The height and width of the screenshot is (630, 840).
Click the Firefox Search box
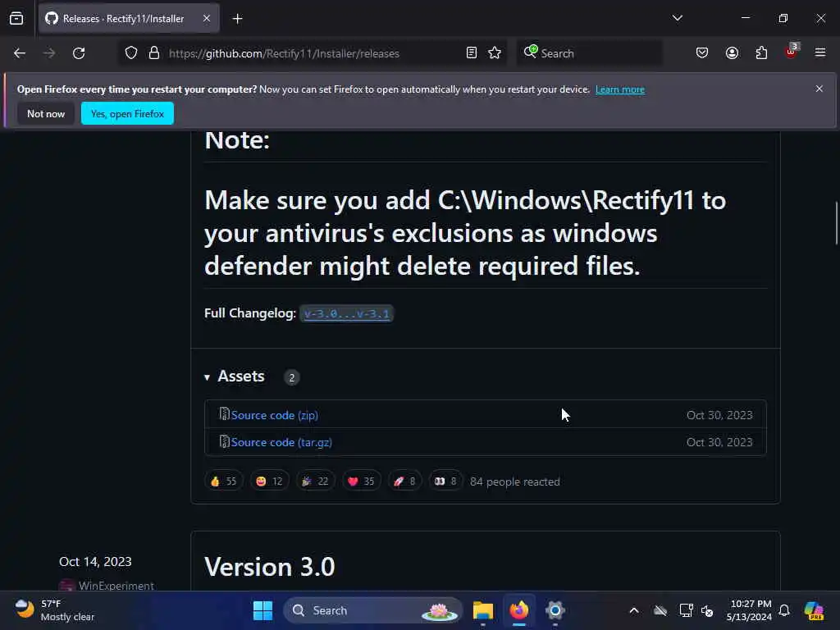point(589,53)
